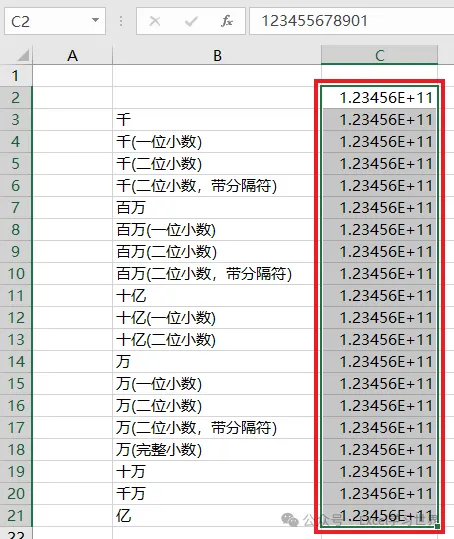Click empty cell B2
454x539 pixels.
(x=217, y=98)
